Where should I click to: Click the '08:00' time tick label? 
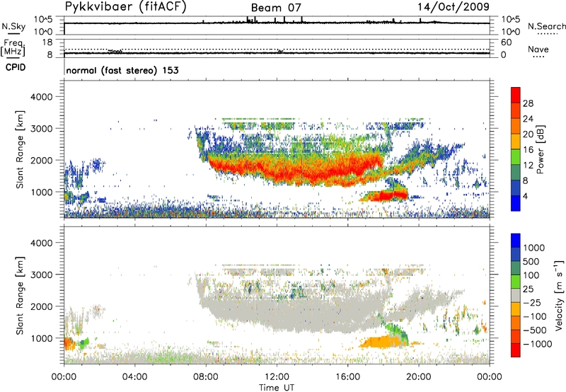point(206,377)
